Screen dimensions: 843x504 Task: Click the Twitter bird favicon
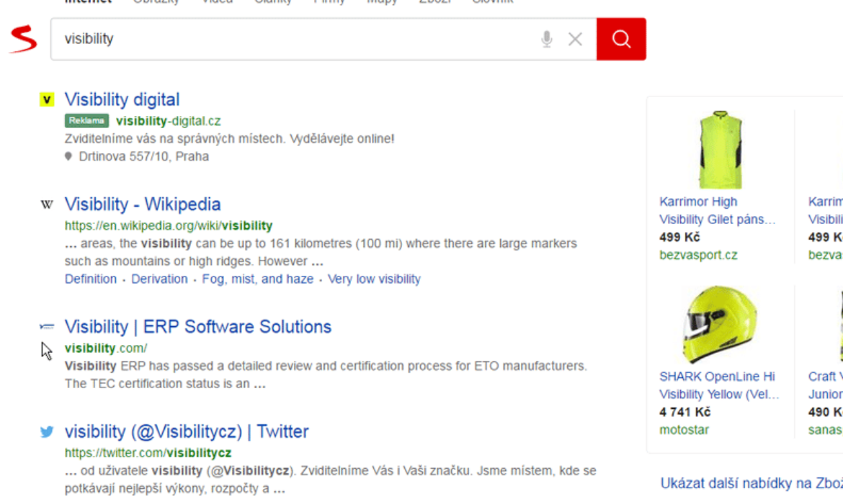coord(47,431)
